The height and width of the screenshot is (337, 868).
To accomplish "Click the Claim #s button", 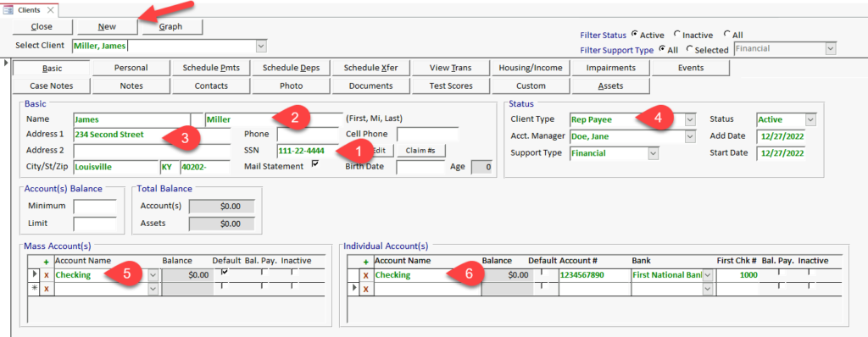I will tap(421, 151).
